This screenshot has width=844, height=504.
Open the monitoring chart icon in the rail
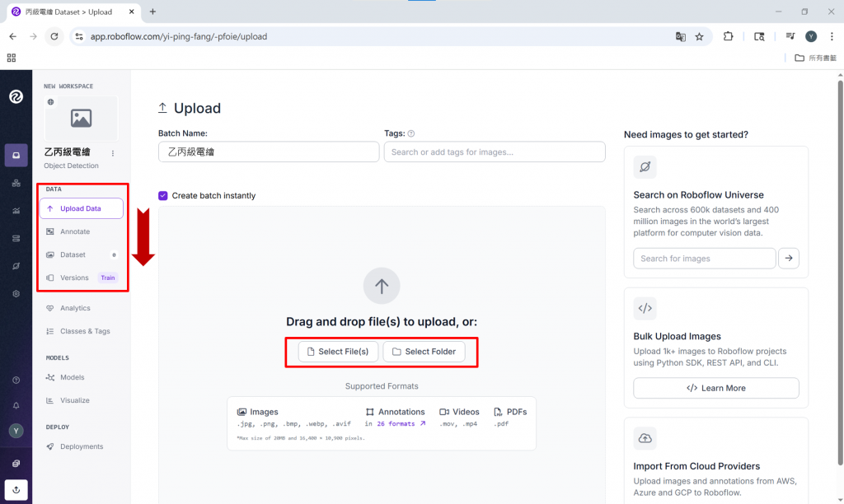pos(16,211)
